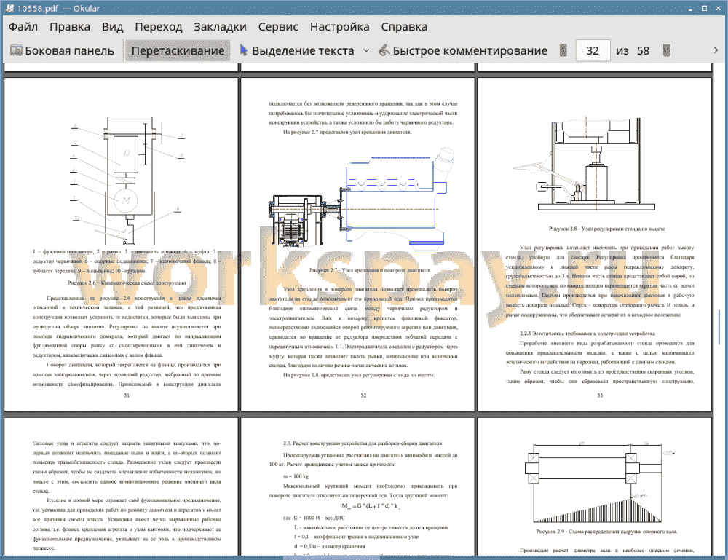The height and width of the screenshot is (560, 728).
Task: Open the Настройка menu
Action: 339,27
